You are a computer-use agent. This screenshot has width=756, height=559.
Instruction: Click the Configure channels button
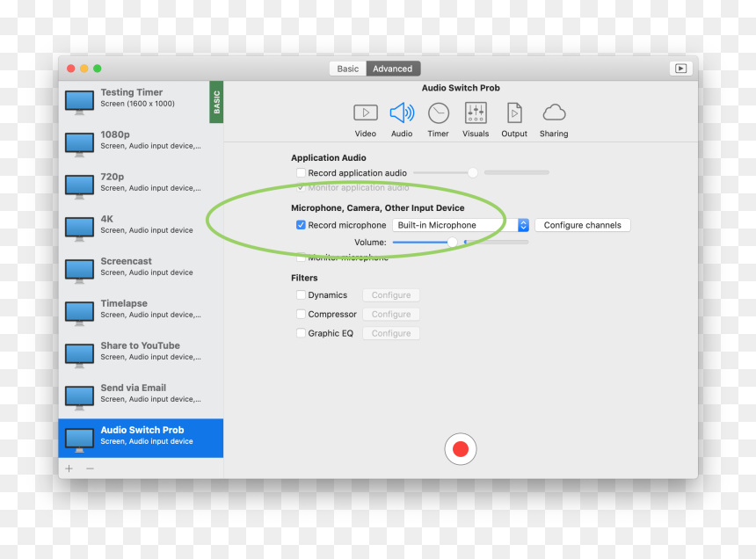click(583, 225)
